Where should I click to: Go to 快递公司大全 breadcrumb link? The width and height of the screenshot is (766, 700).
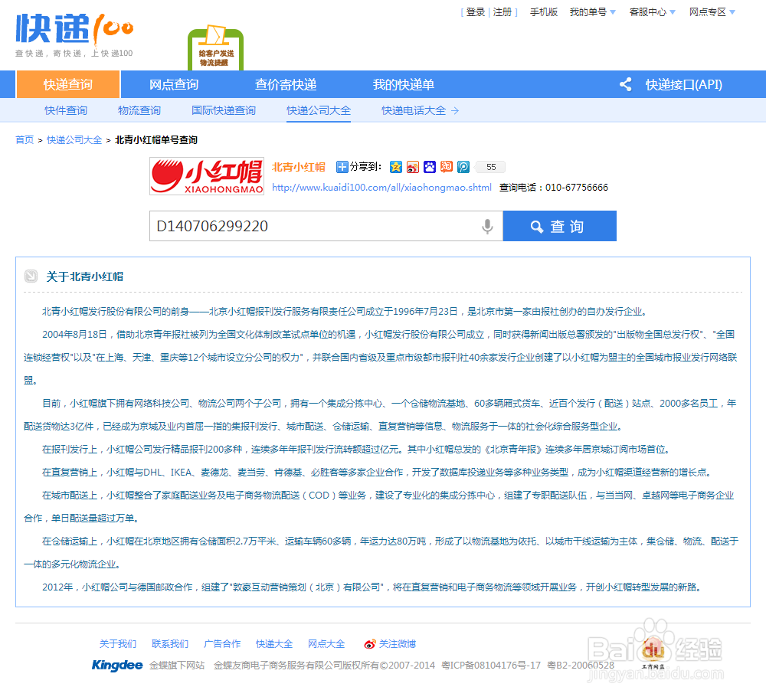coord(74,139)
